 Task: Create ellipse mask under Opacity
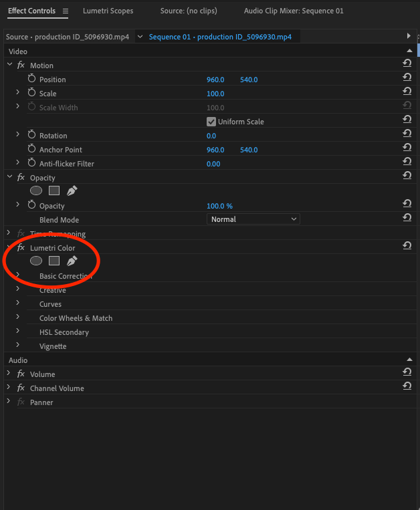(36, 191)
